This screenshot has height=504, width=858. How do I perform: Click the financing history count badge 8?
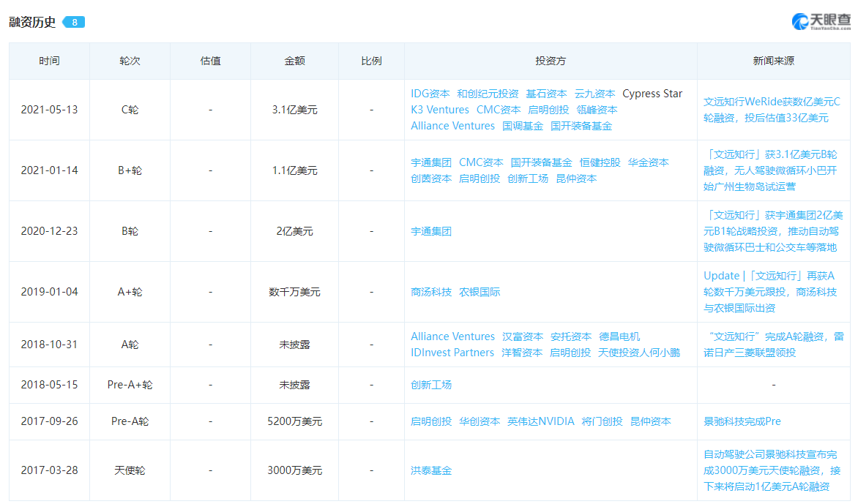pyautogui.click(x=74, y=23)
